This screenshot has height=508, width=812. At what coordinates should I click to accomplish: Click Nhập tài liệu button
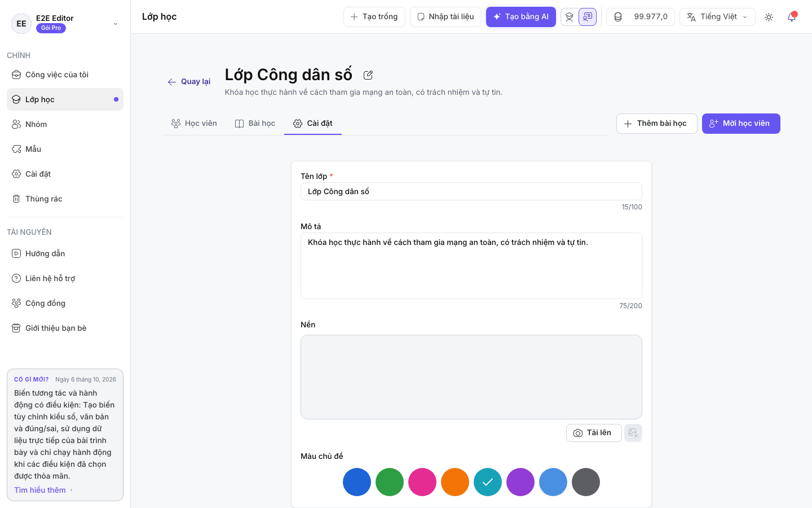point(445,17)
